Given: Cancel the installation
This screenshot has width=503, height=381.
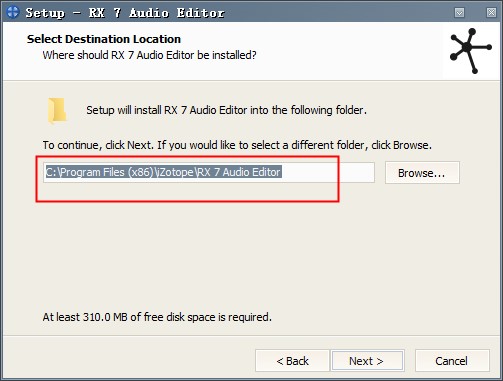Looking at the screenshot, I should [452, 361].
